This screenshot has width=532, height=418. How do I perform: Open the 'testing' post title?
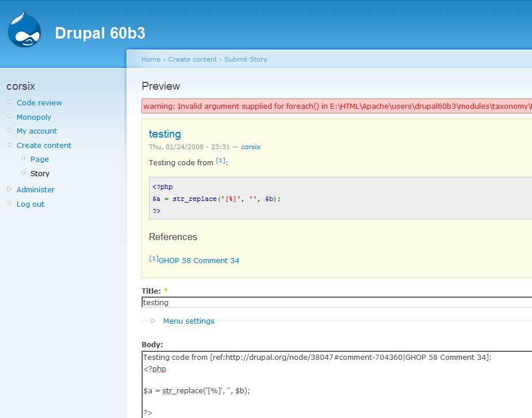[x=164, y=134]
